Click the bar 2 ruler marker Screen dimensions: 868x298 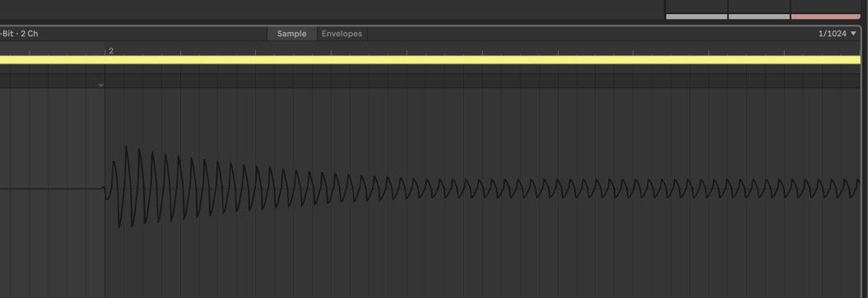110,51
